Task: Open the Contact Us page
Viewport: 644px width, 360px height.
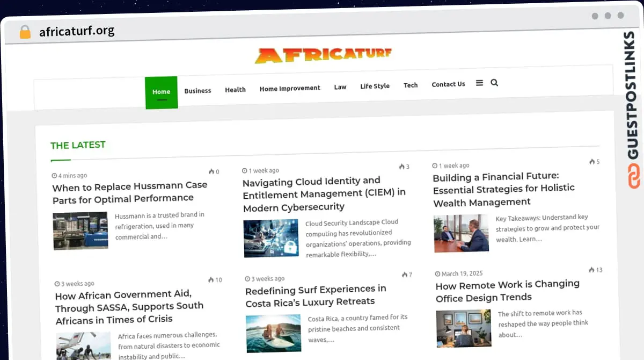Action: (448, 84)
